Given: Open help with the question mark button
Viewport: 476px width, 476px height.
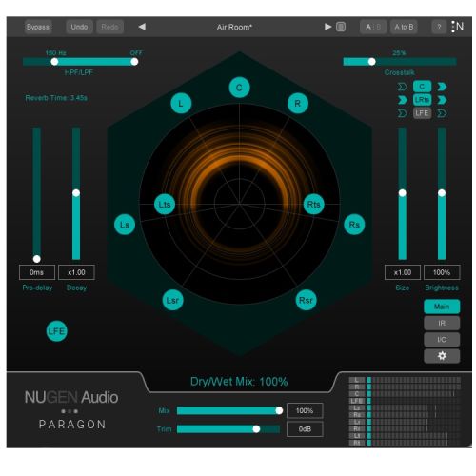Looking at the screenshot, I should (x=439, y=27).
